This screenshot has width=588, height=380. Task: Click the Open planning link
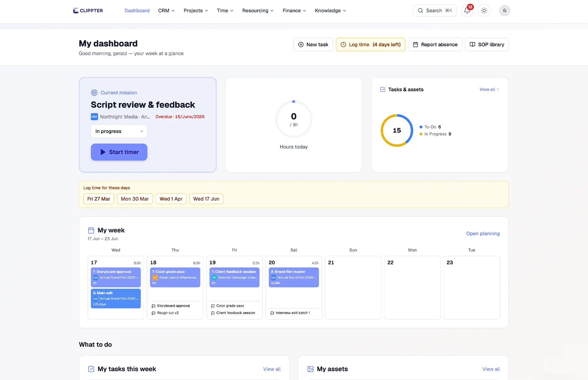click(x=483, y=234)
